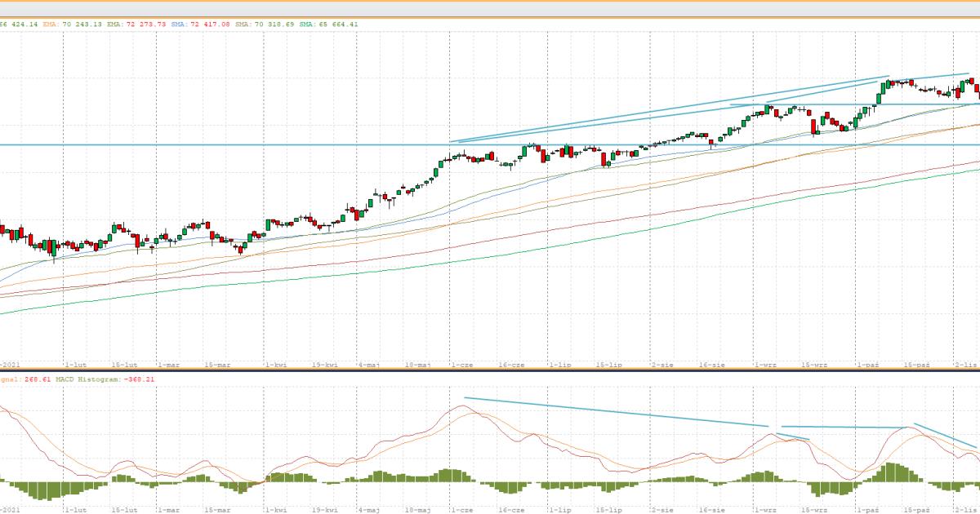Click the green SMA 65 664.41 label

pos(330,24)
